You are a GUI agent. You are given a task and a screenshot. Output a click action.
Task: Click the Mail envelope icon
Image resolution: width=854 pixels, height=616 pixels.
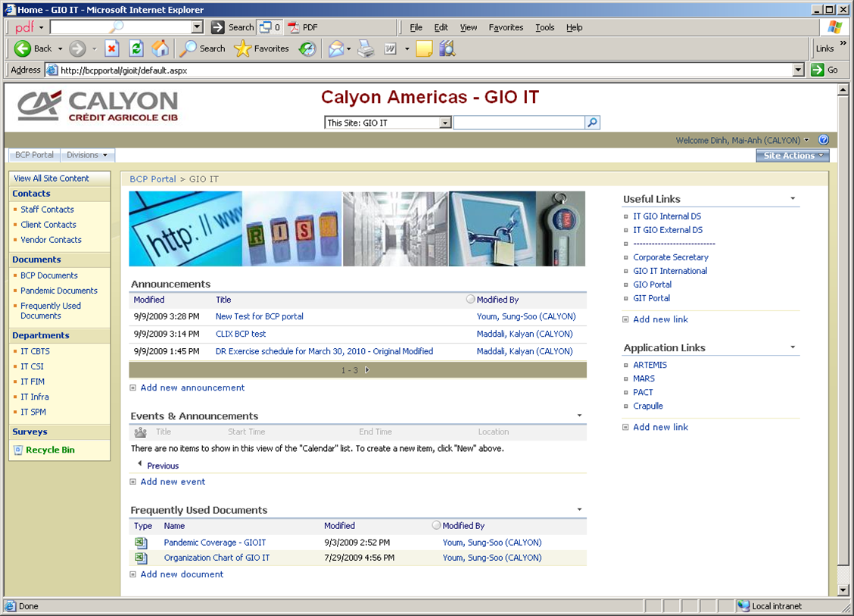pos(336,48)
